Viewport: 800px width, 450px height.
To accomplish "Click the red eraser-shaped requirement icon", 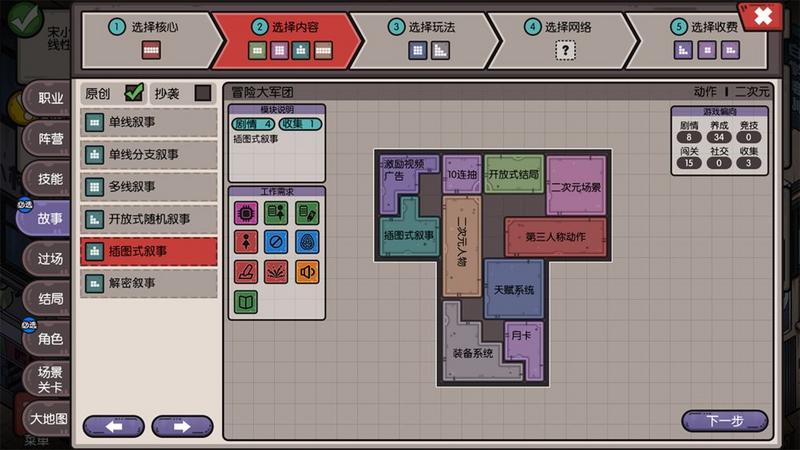I will pyautogui.click(x=246, y=271).
